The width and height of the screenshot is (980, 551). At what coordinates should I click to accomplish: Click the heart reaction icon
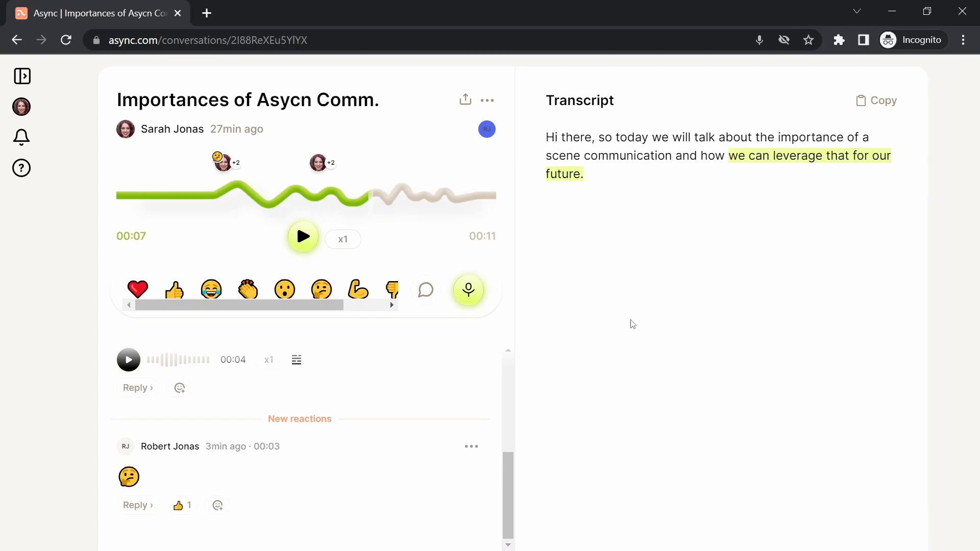(137, 289)
